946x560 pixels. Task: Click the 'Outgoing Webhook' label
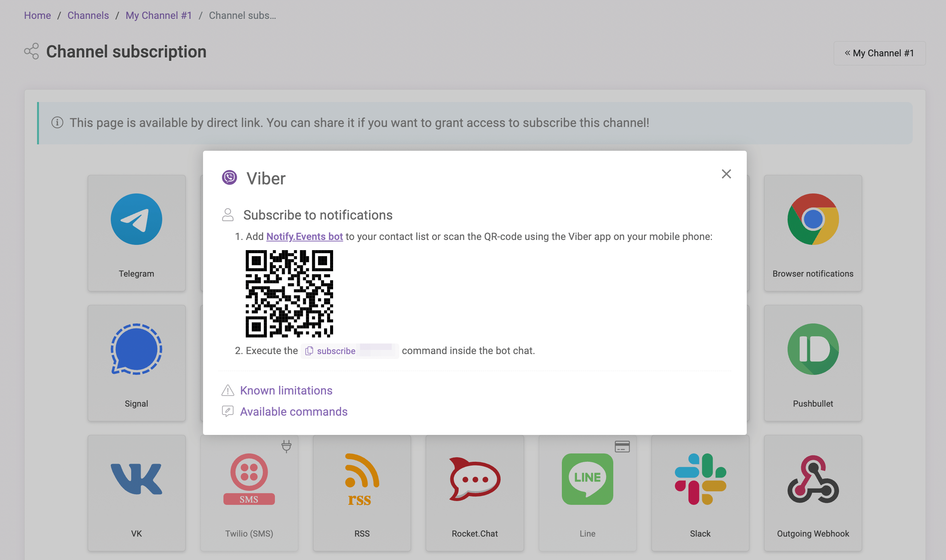813,534
